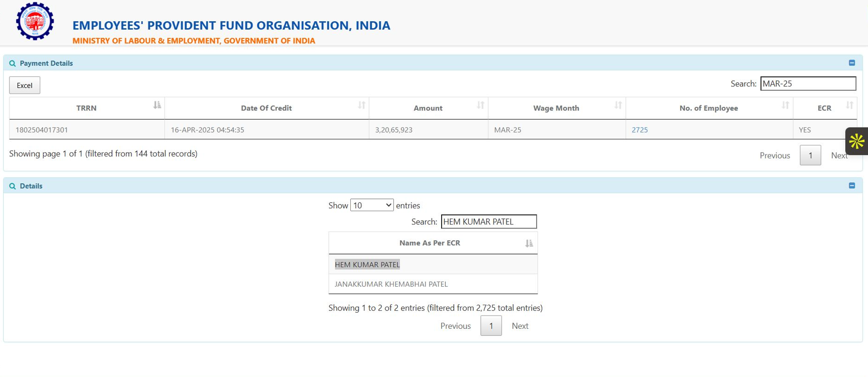This screenshot has width=868, height=377.
Task: Click the Excel export button
Action: click(x=25, y=86)
